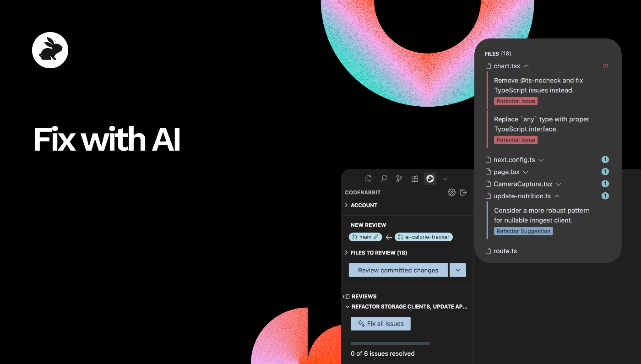This screenshot has width=641, height=364.
Task: Expand the activity bar overflow chevron
Action: [445, 179]
